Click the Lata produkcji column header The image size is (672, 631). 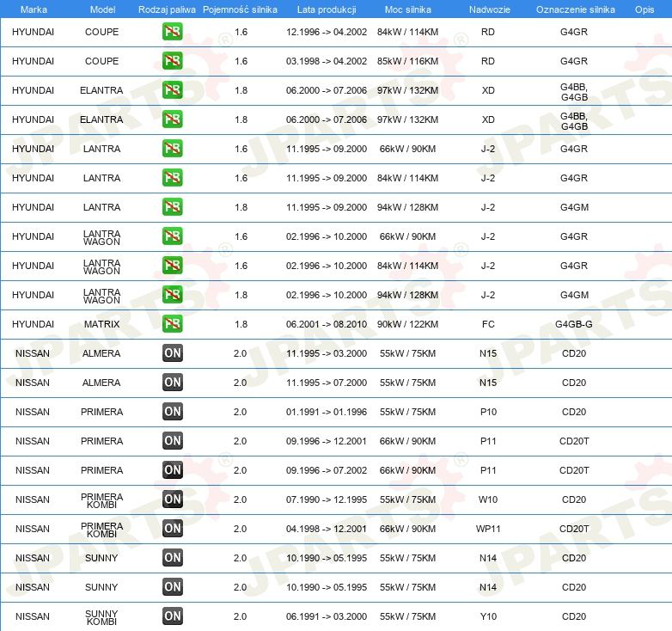click(x=327, y=9)
